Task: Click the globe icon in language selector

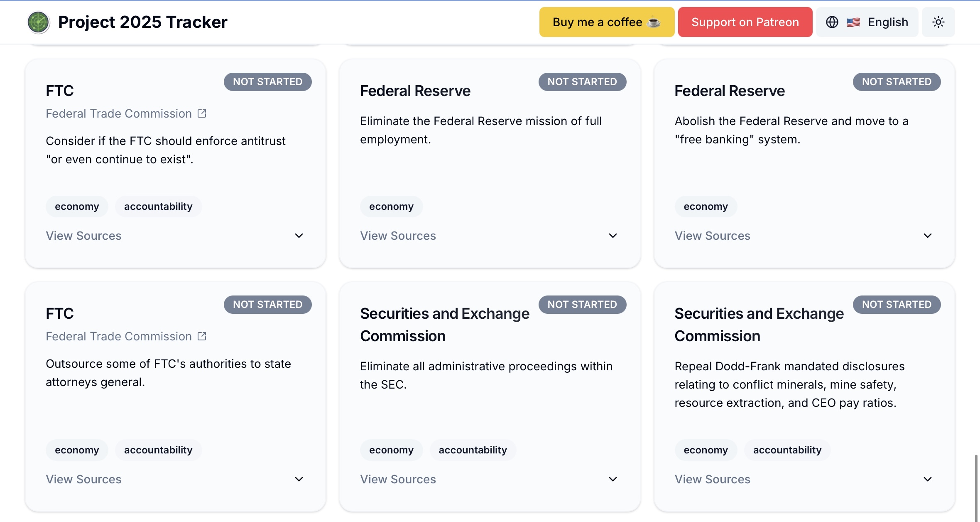Action: (832, 22)
